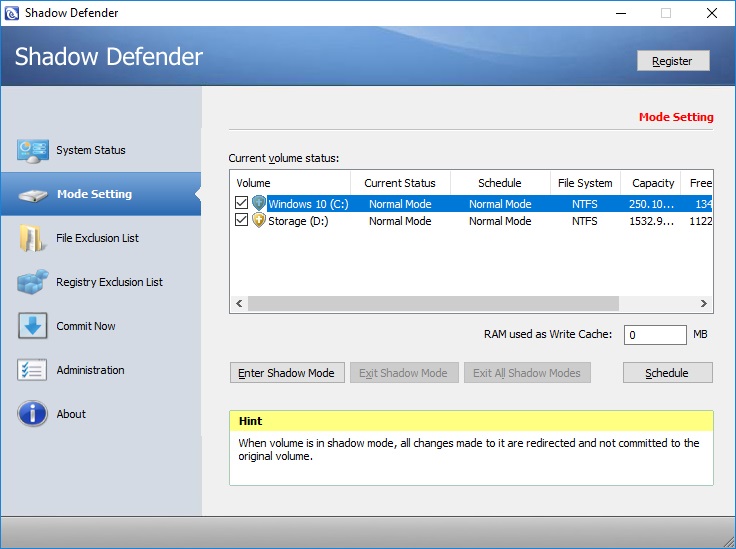The width and height of the screenshot is (736, 549).
Task: Click the File System column header
Action: tap(585, 183)
